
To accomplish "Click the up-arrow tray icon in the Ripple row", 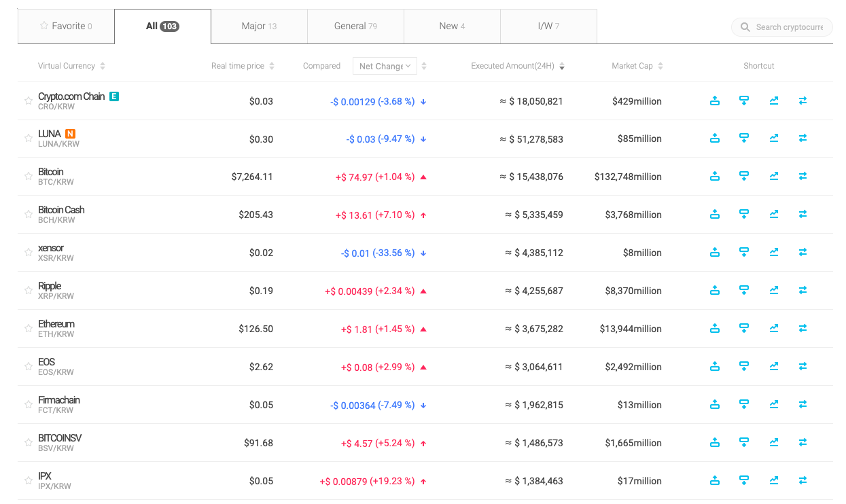I will tap(715, 290).
